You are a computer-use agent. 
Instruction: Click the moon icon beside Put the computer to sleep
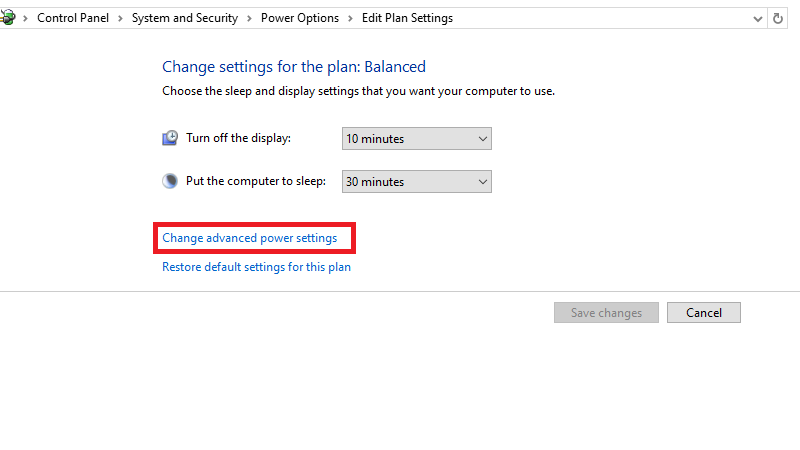tap(170, 182)
